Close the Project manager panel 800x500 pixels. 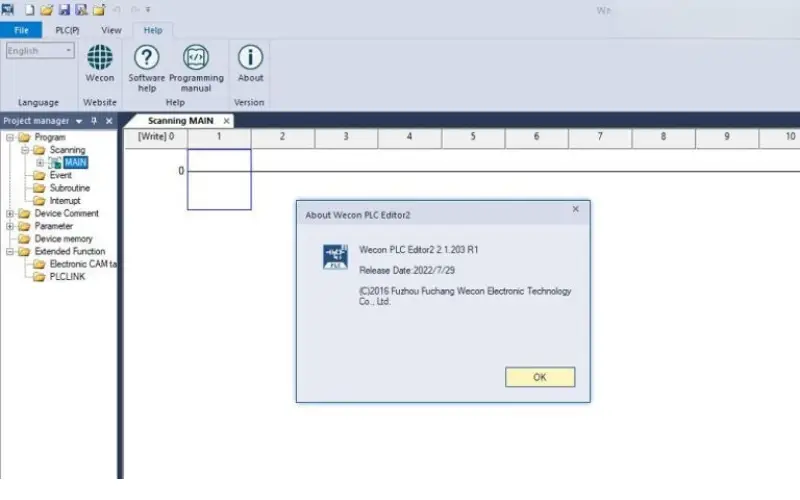109,121
